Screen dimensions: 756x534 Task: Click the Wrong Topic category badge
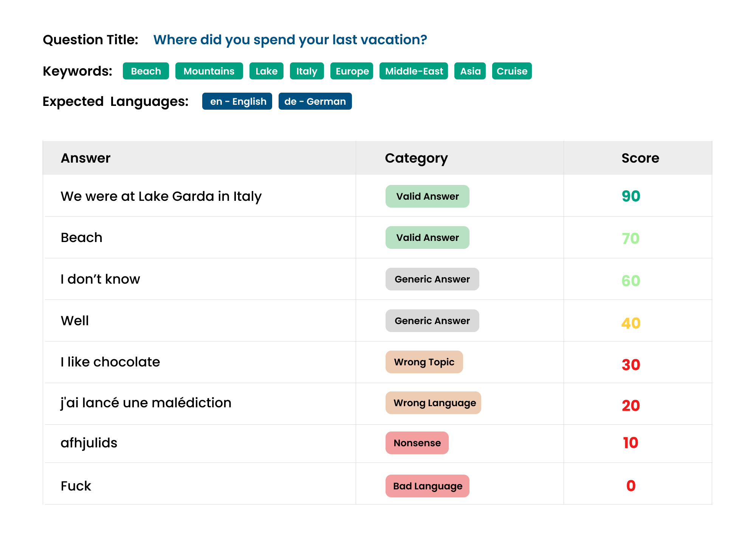(x=424, y=362)
